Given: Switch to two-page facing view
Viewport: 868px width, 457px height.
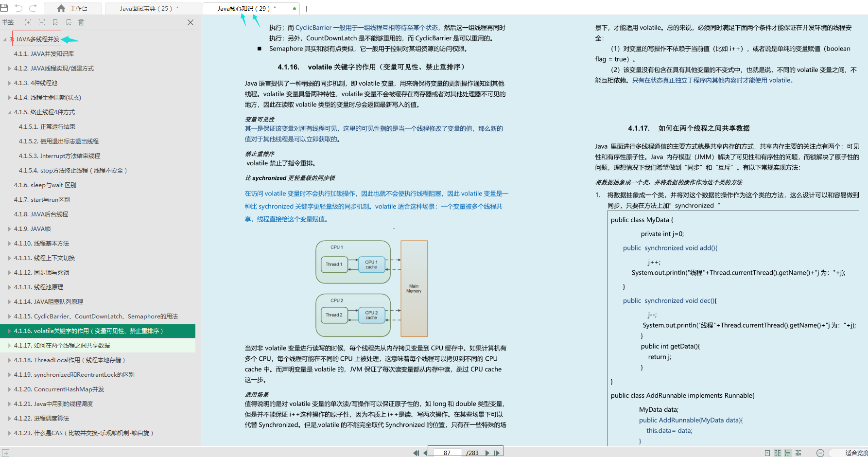Looking at the screenshot, I should 778,453.
